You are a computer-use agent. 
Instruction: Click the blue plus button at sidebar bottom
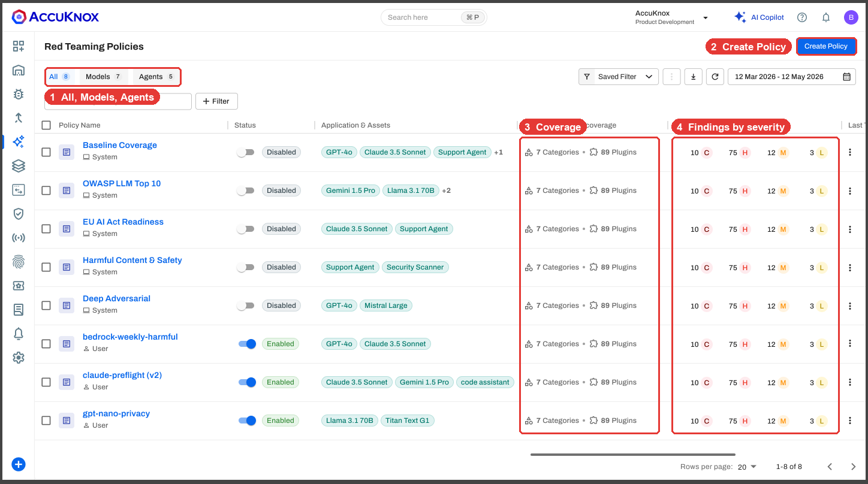(x=19, y=464)
